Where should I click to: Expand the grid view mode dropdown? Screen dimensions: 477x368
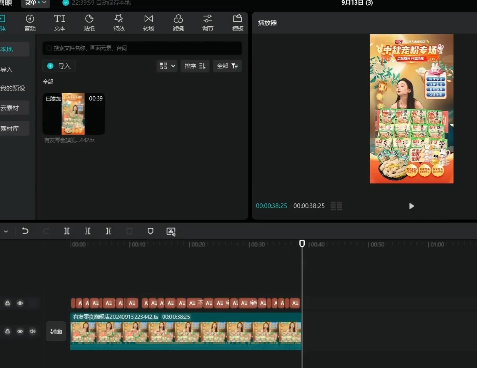pyautogui.click(x=167, y=66)
